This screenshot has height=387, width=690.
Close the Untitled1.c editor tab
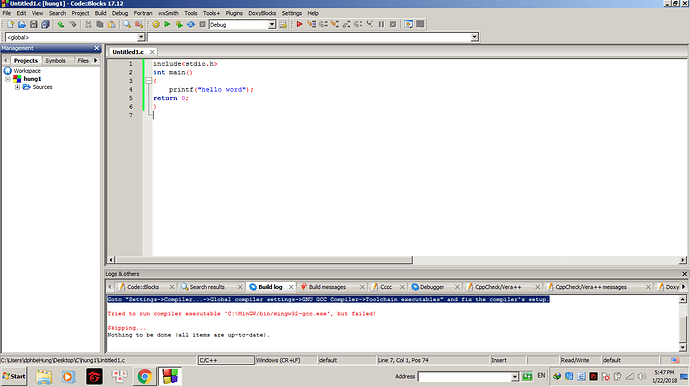(152, 52)
